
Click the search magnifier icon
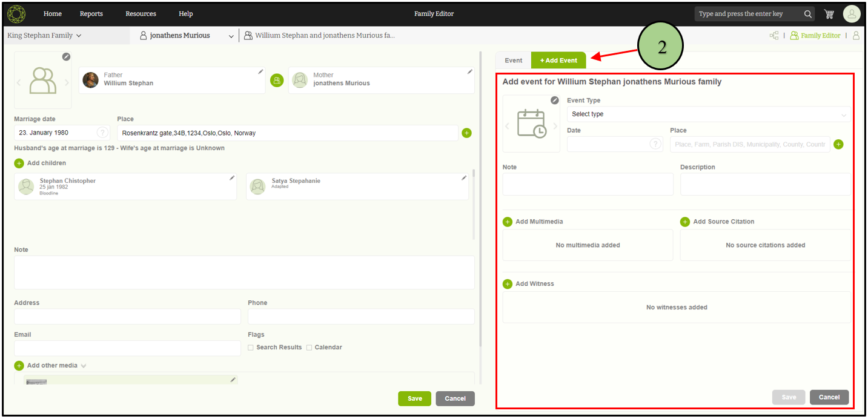pyautogui.click(x=807, y=14)
